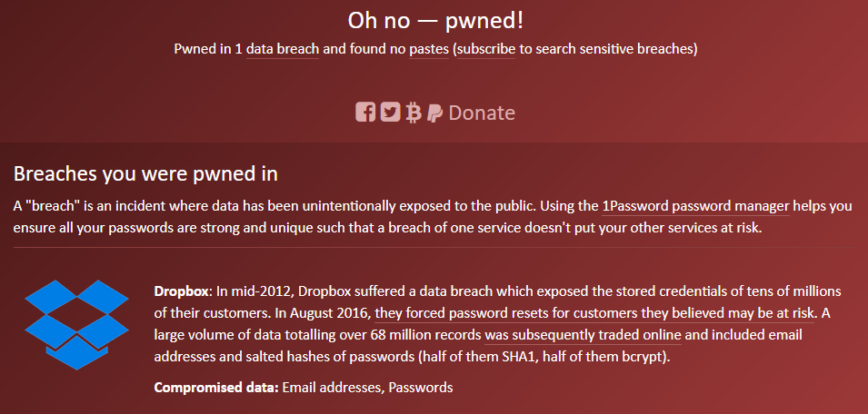868x414 pixels.
Task: Click the "Email addresses, Passwords" text
Action: point(367,388)
